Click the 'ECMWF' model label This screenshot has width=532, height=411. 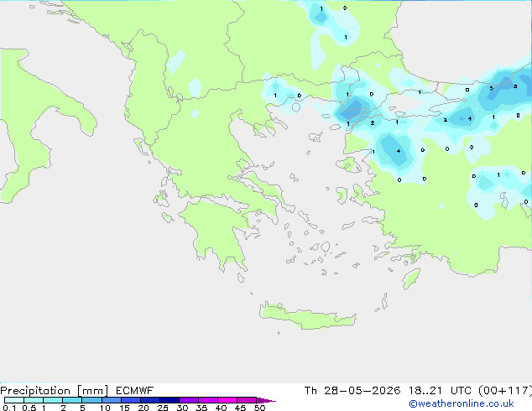pyautogui.click(x=135, y=391)
